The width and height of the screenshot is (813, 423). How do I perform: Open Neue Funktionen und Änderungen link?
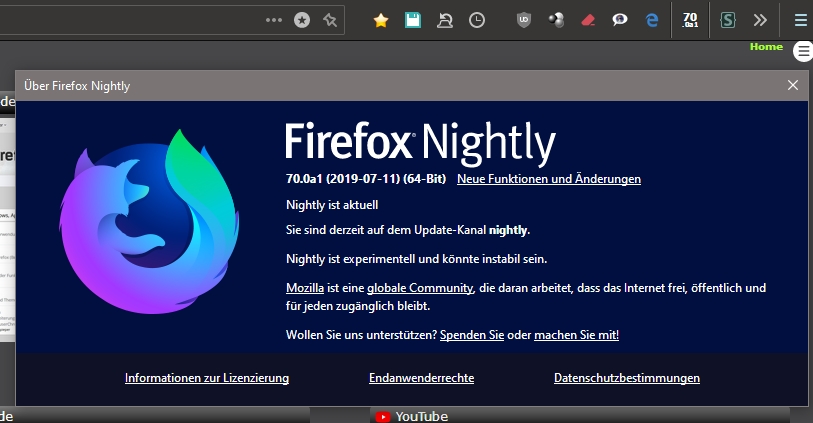click(549, 179)
